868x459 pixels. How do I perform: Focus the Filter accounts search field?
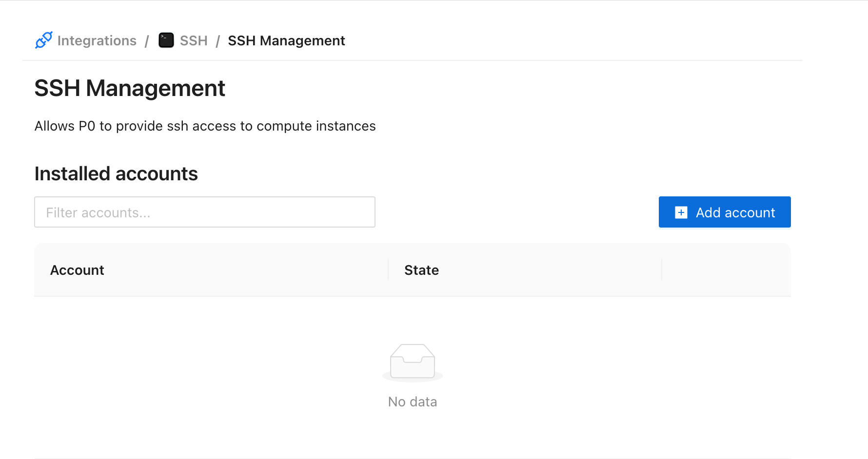tap(205, 212)
